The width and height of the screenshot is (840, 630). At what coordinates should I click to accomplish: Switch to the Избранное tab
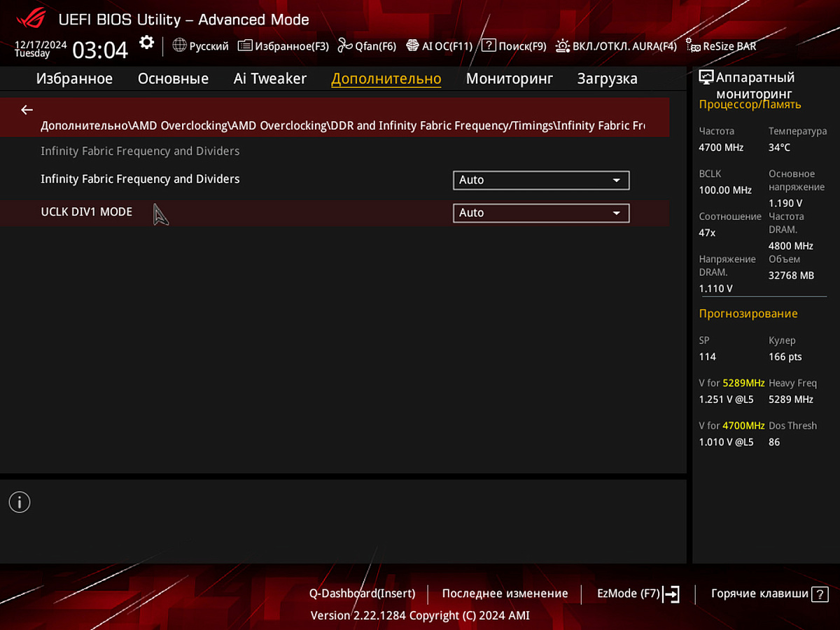coord(74,78)
